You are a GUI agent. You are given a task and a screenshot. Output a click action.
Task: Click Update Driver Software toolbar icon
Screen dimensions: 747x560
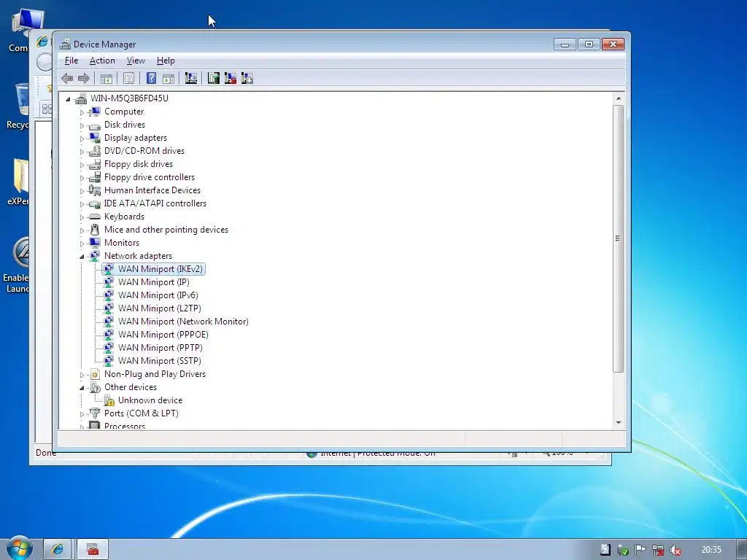click(x=214, y=78)
